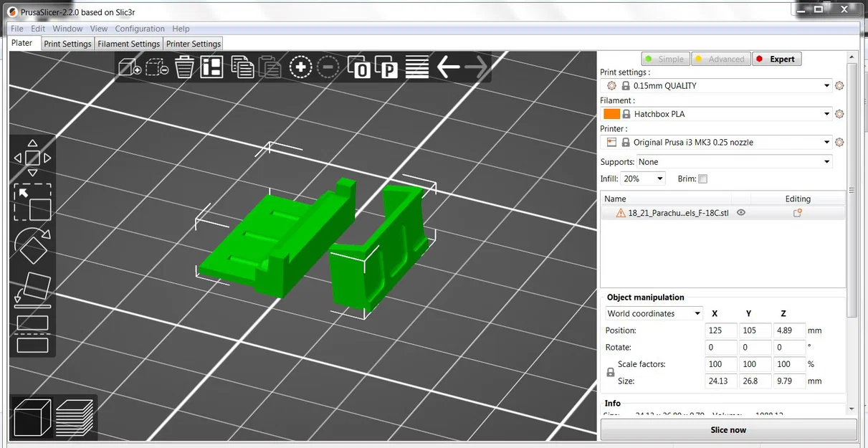Viewport: 868px width, 448px height.
Task: Click the warning triangle on the STL row
Action: point(621,213)
